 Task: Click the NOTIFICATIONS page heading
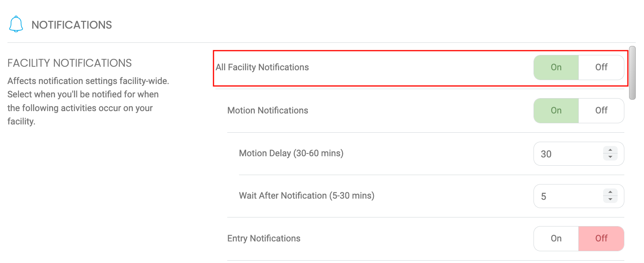click(x=72, y=24)
